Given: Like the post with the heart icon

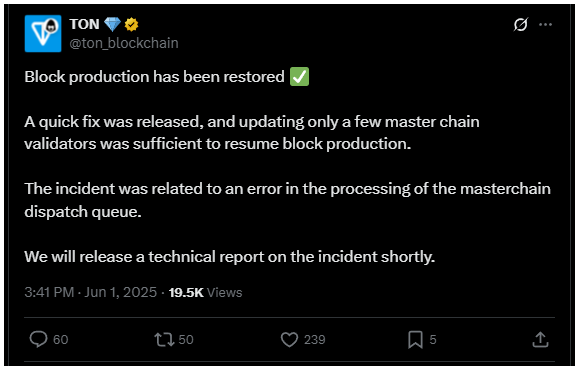Looking at the screenshot, I should coord(290,340).
